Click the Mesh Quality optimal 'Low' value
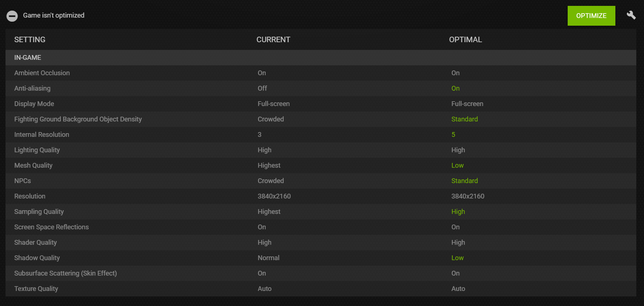Screen dimensions: 644x306 pyautogui.click(x=457, y=165)
